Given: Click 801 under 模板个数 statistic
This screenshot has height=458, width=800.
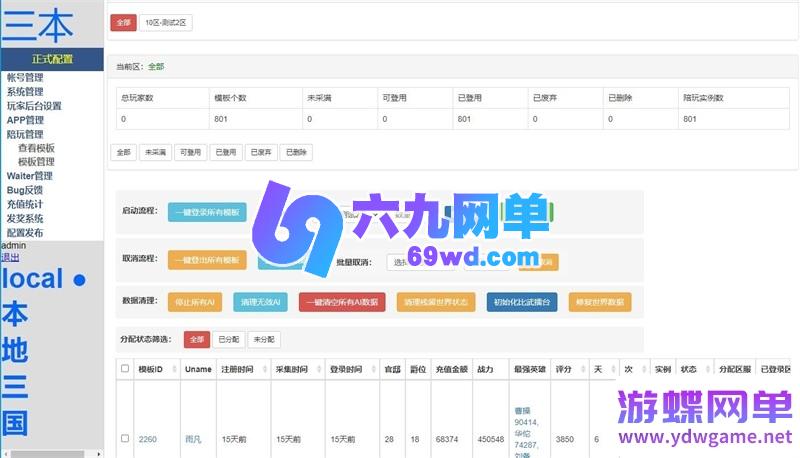Looking at the screenshot, I should (220, 119).
